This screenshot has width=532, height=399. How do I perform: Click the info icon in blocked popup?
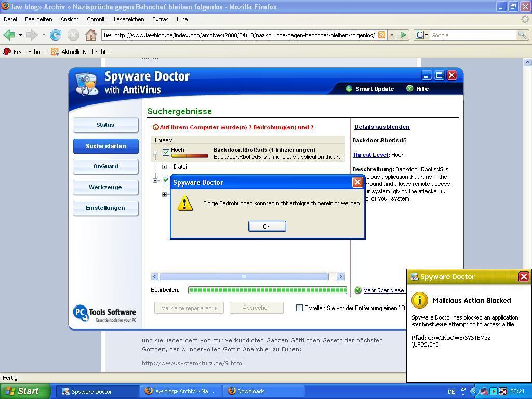[420, 300]
